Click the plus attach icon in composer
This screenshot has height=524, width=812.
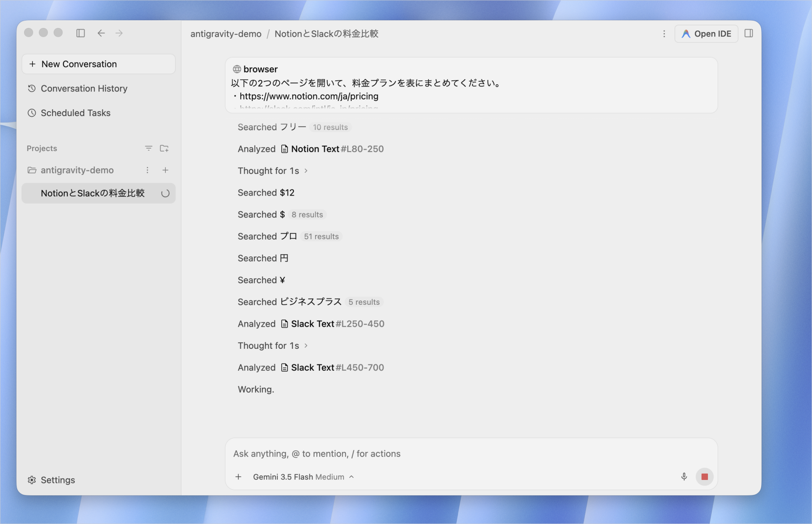pyautogui.click(x=239, y=477)
